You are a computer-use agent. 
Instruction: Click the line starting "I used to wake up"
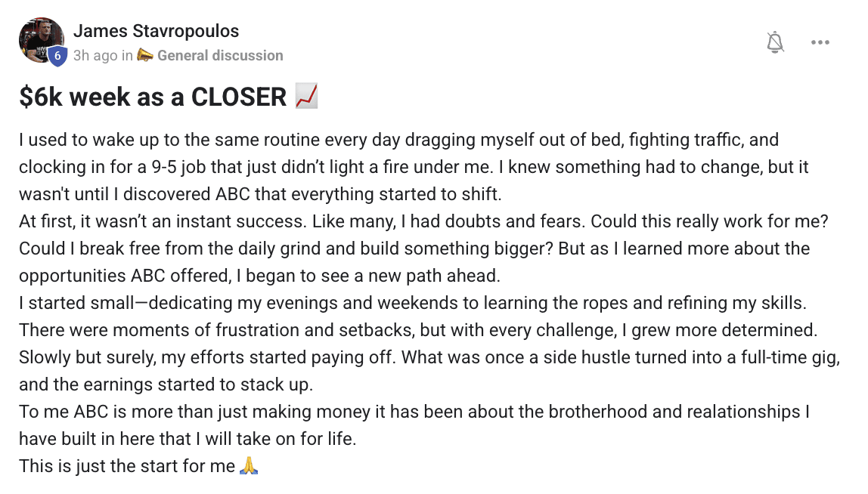click(x=398, y=140)
